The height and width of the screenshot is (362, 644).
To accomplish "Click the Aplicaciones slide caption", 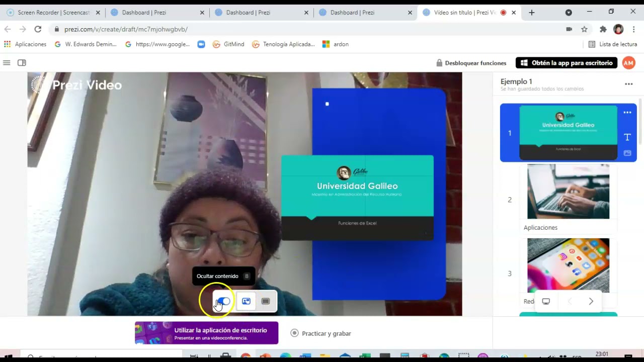I will 540,228.
